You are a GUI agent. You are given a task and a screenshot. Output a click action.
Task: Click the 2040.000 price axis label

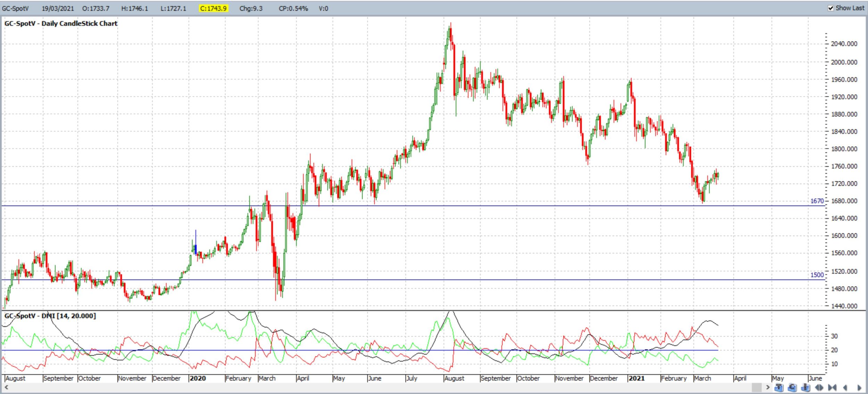844,44
